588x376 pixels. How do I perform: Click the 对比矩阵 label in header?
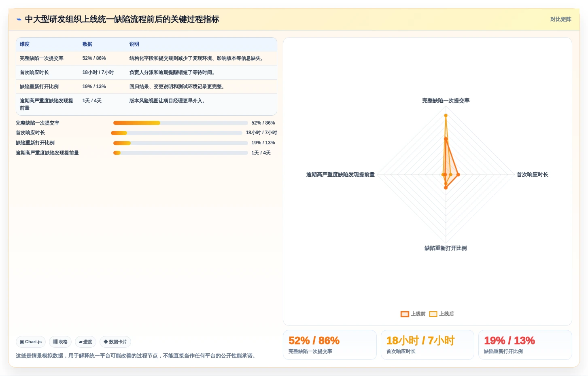tap(560, 19)
